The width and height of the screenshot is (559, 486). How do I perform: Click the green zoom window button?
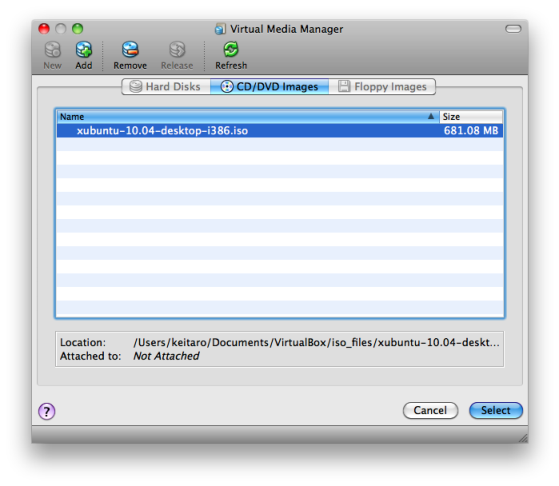point(77,29)
